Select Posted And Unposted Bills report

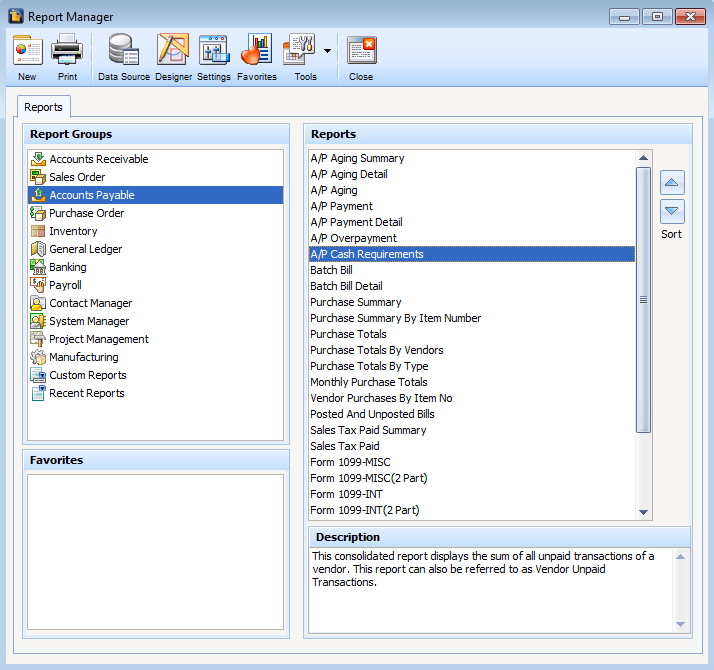click(472, 414)
